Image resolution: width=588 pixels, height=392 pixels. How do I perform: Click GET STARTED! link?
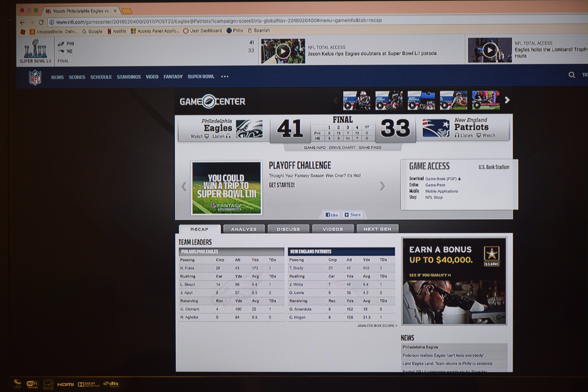[282, 185]
